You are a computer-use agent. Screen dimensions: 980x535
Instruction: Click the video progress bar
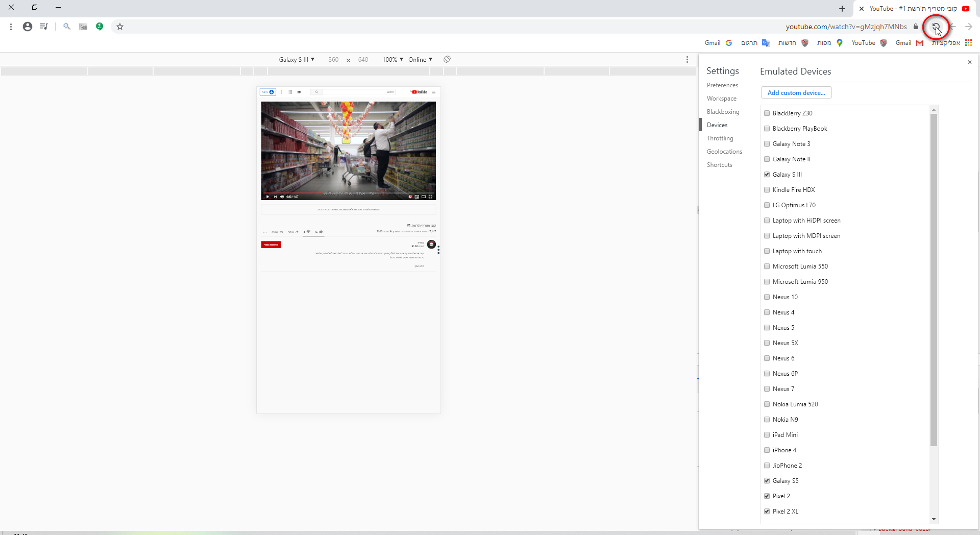pyautogui.click(x=349, y=193)
